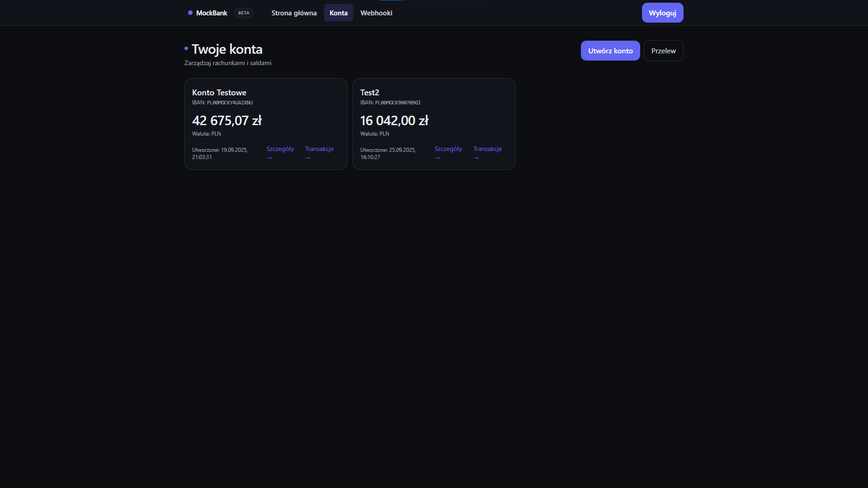Click the Test2 card title
868x488 pixels.
coord(370,92)
